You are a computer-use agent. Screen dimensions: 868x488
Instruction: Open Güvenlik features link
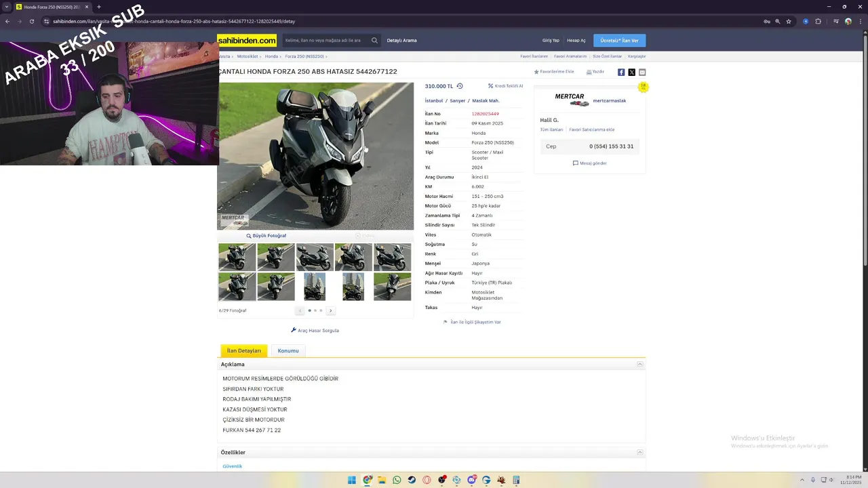(233, 466)
